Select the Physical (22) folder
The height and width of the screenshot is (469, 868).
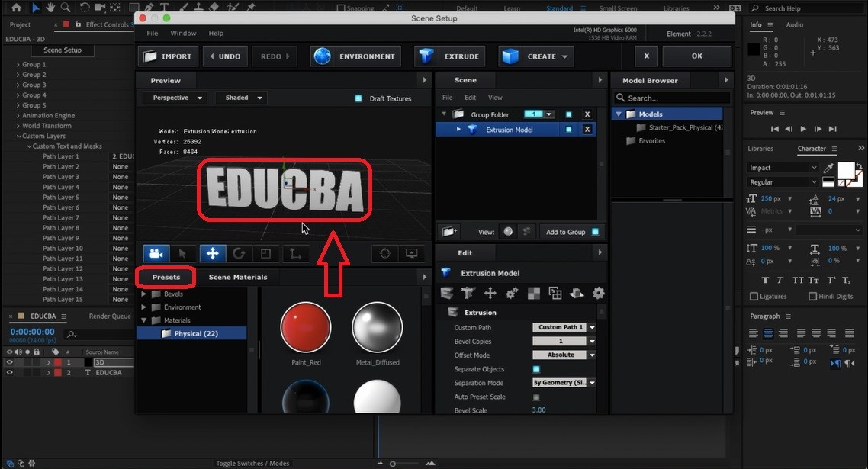point(191,333)
